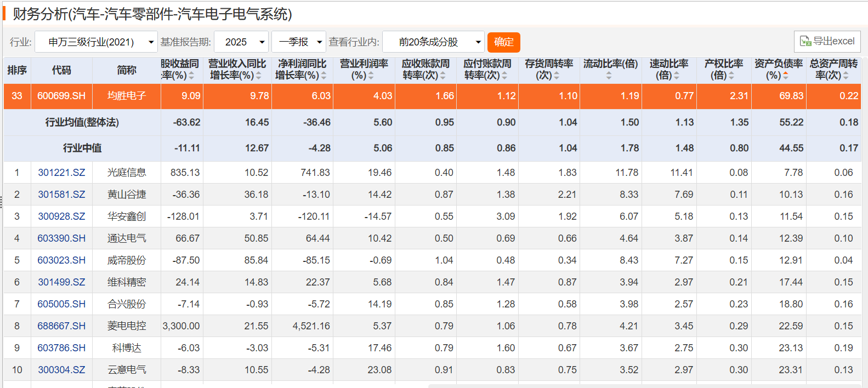Image resolution: width=868 pixels, height=388 pixels.
Task: Open stock code link 603023.SH
Action: point(61,260)
